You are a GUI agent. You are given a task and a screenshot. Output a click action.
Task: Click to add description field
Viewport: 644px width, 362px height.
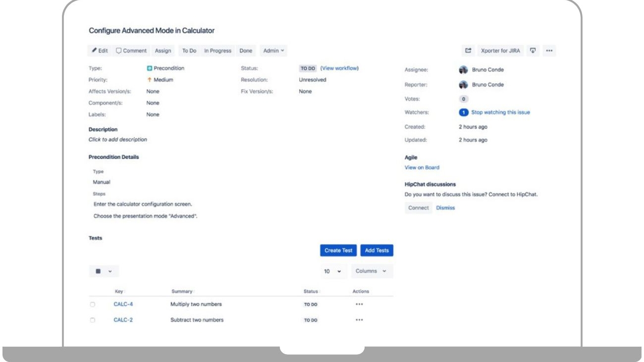pyautogui.click(x=118, y=140)
